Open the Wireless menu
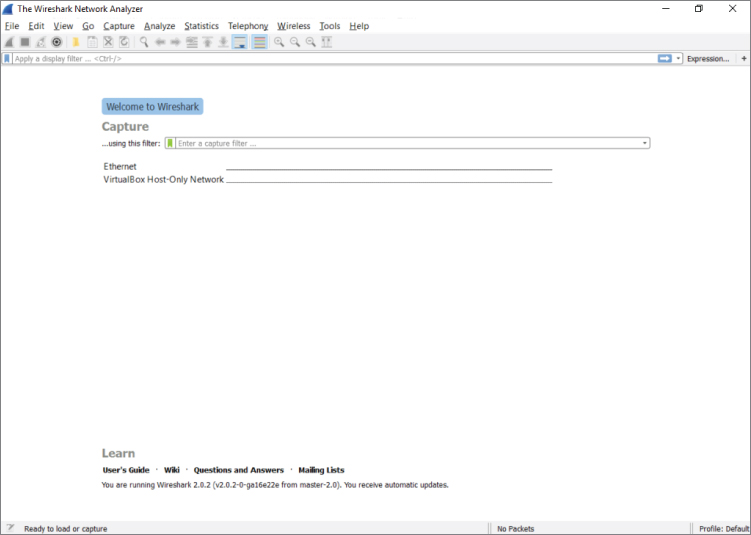The width and height of the screenshot is (751, 535). [x=294, y=26]
